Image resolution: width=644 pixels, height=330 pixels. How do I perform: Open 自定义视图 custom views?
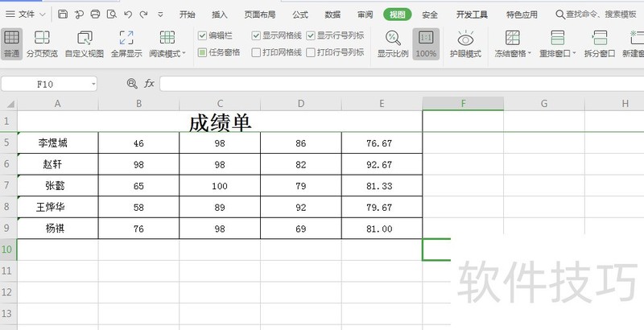pos(85,44)
